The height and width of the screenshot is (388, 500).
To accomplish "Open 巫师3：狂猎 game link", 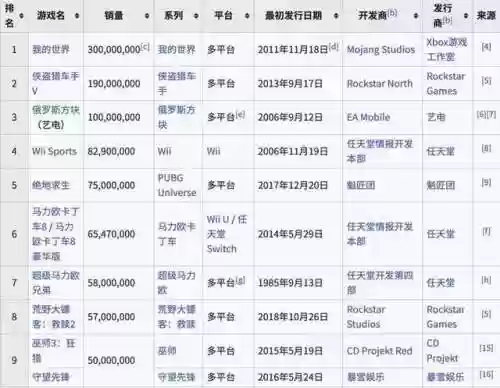I will (54, 351).
